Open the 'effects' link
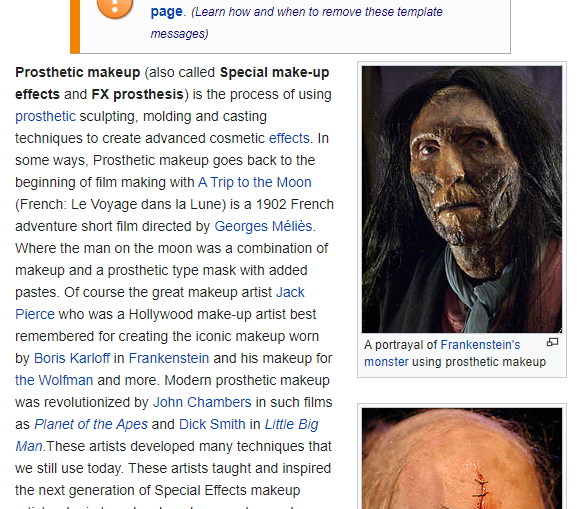This screenshot has height=509, width=582. (289, 138)
